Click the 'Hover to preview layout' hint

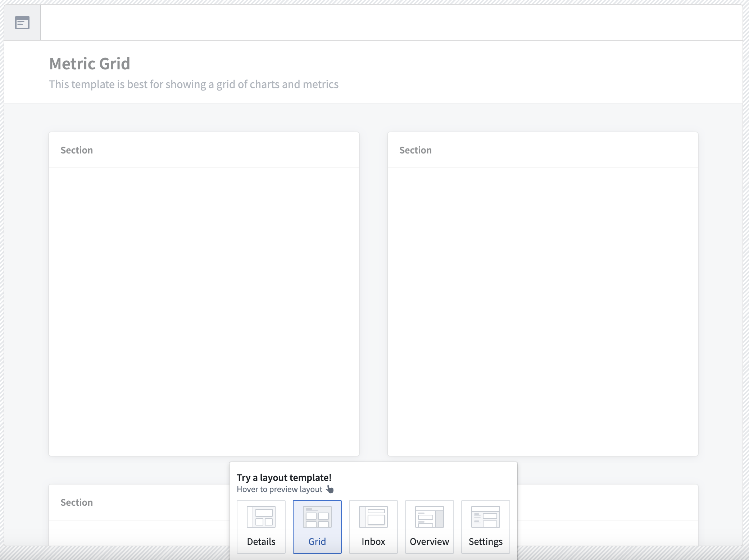coord(280,489)
